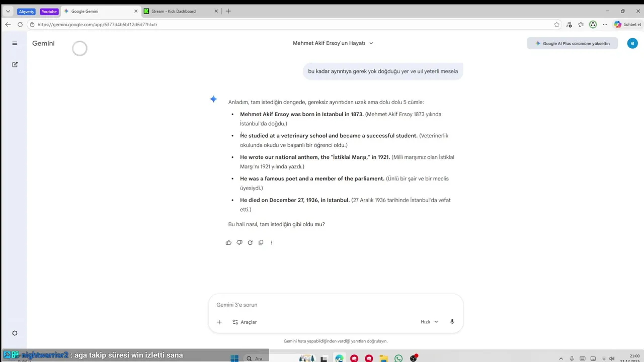Click 'He died on December 27, 1936' sentence

tap(295, 200)
